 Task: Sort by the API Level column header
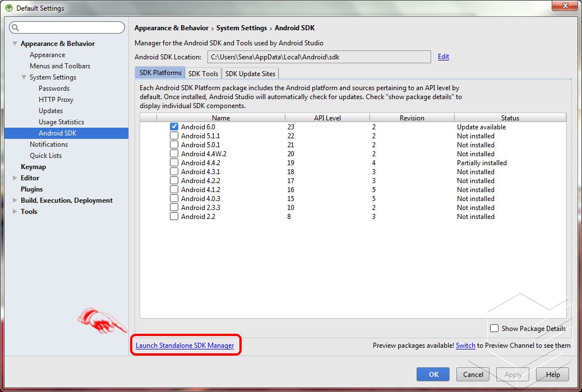point(327,118)
